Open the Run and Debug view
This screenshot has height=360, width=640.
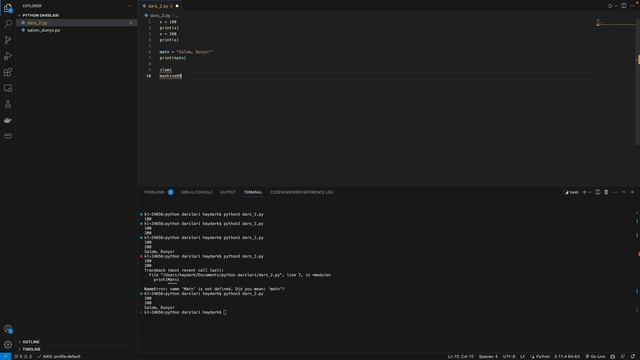pyautogui.click(x=8, y=56)
